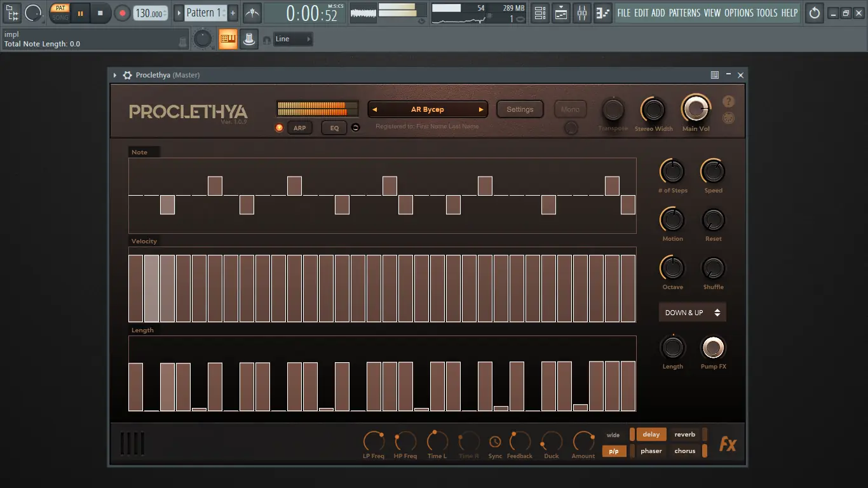This screenshot has width=868, height=488.
Task: Open the DOWN & UP direction dropdown
Action: pos(692,313)
